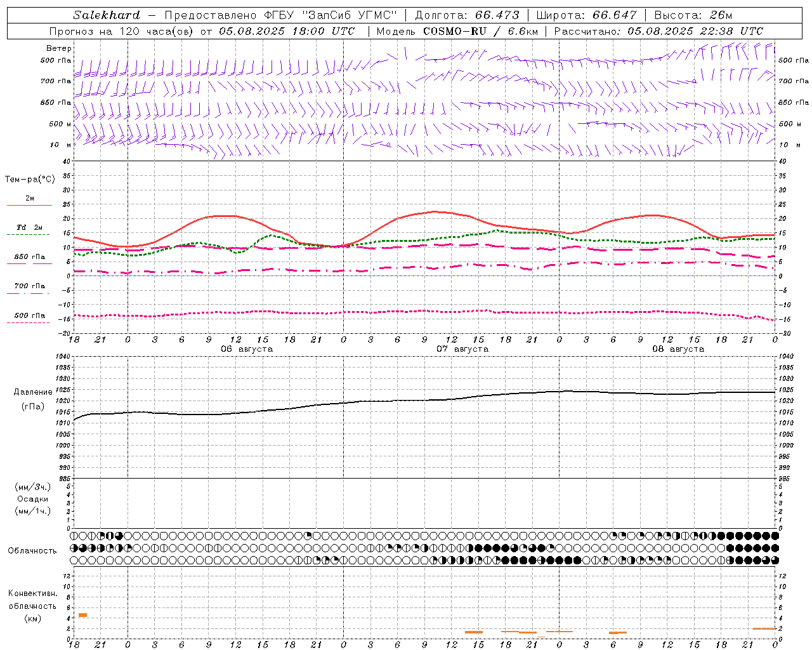
Task: Click the "Тем-ра(°C)" temperature panel label
Action: pyautogui.click(x=30, y=179)
